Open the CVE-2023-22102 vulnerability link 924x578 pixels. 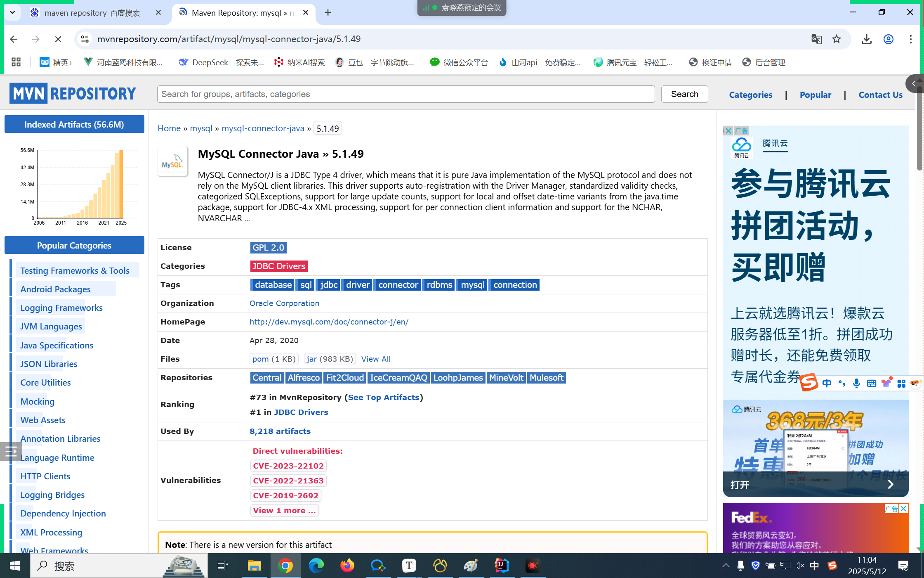tap(288, 466)
